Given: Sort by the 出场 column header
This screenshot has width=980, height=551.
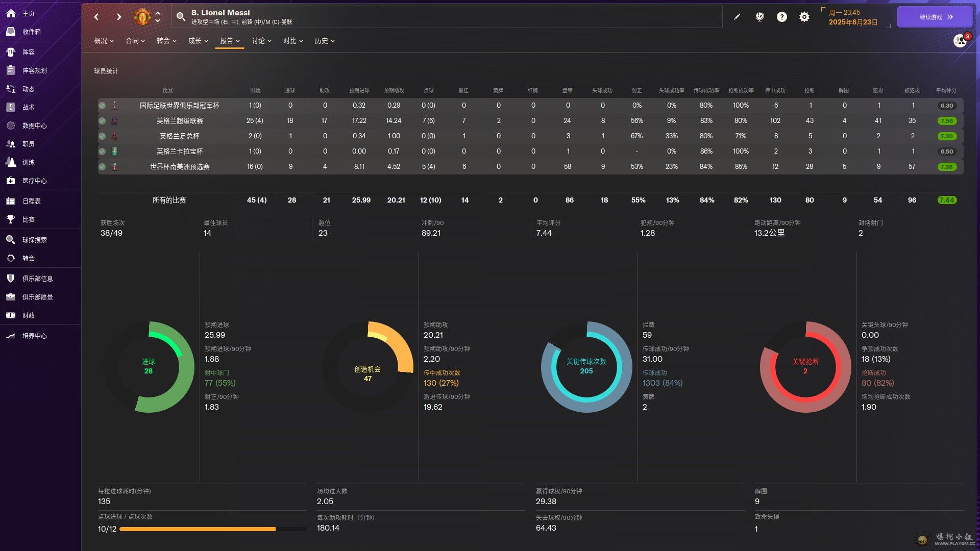Looking at the screenshot, I should [x=255, y=90].
